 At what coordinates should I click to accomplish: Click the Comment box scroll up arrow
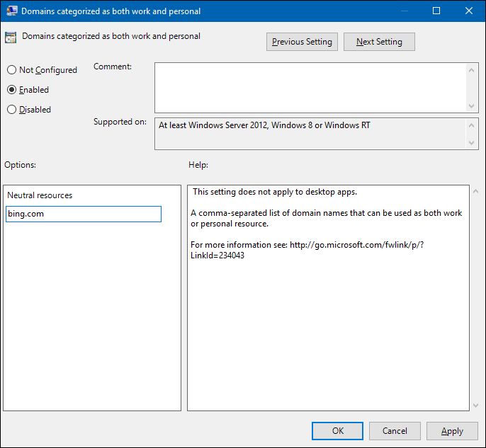click(473, 69)
